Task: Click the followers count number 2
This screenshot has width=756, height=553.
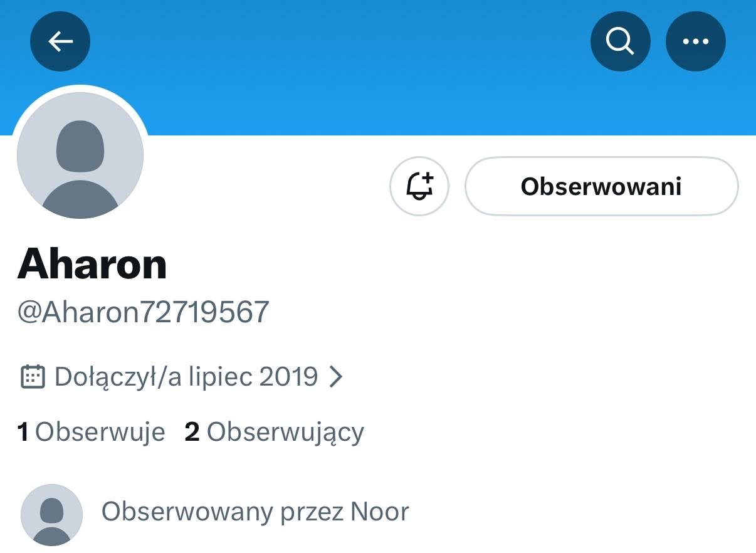Action: [192, 432]
